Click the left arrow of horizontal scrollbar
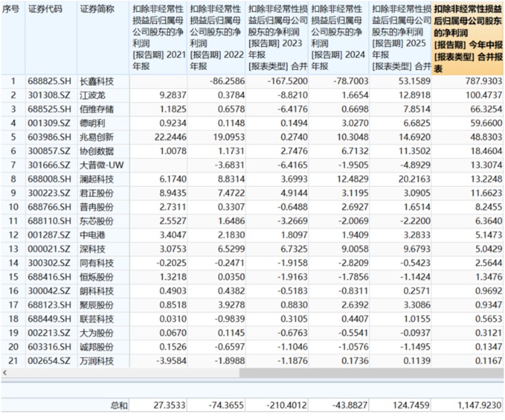The height and width of the screenshot is (420, 505). [4, 373]
